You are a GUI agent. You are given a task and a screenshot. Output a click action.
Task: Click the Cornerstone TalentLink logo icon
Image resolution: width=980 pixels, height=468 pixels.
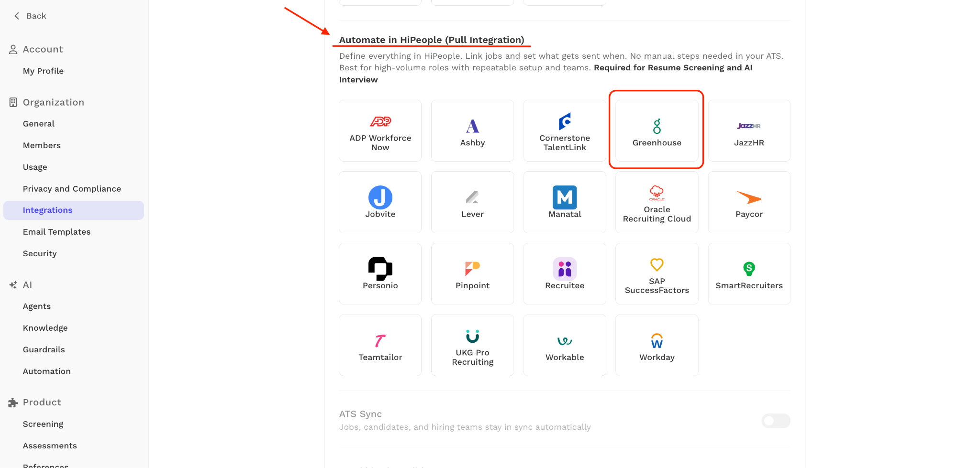pos(565,121)
